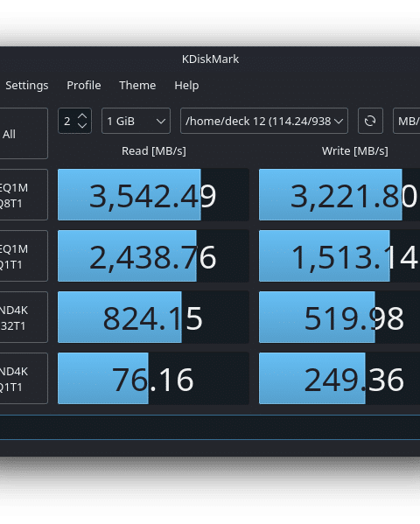
Task: Click the 2,438.76 read result
Action: (x=153, y=256)
